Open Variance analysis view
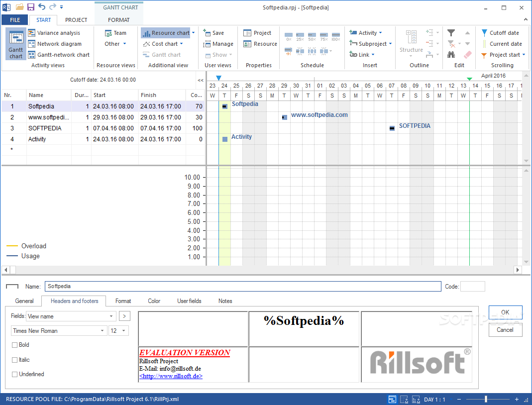Viewport: 532px width, 405px height. tap(54, 33)
